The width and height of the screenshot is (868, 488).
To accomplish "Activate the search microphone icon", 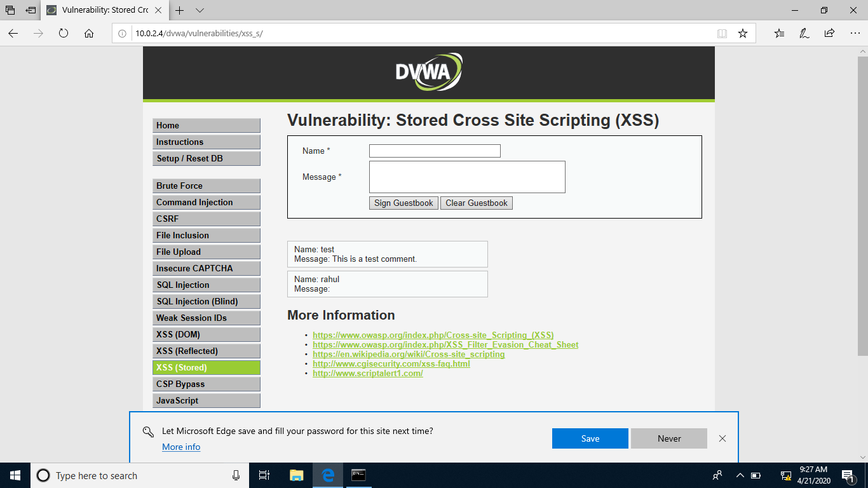I will (235, 475).
